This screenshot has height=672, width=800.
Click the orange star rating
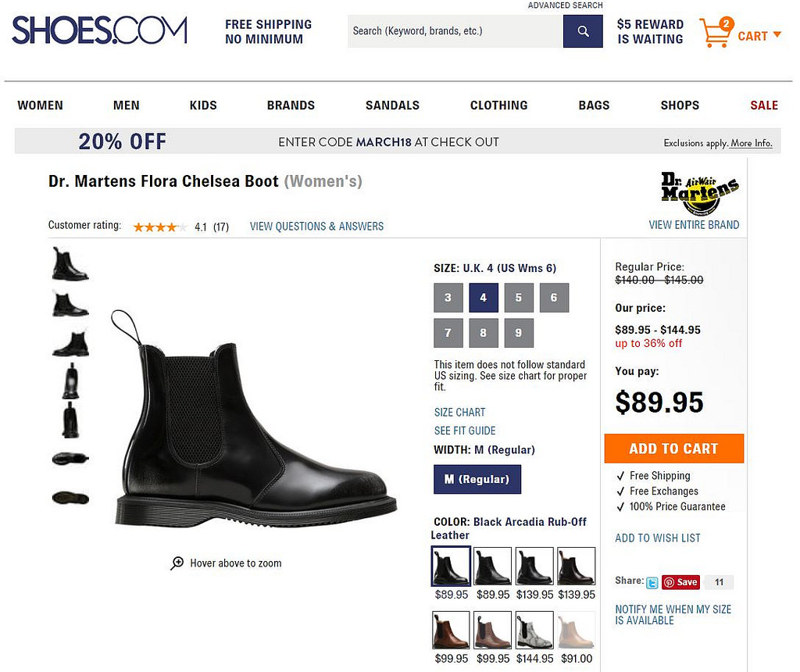159,227
